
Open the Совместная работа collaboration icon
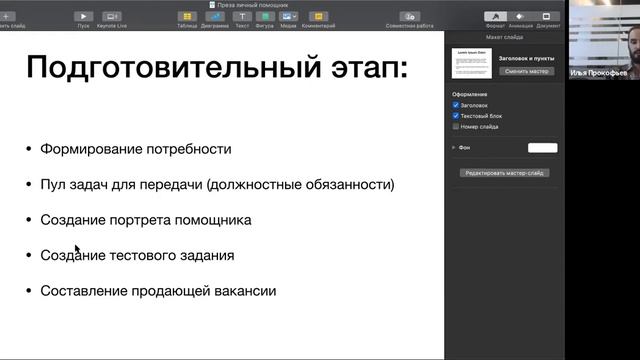(x=409, y=16)
